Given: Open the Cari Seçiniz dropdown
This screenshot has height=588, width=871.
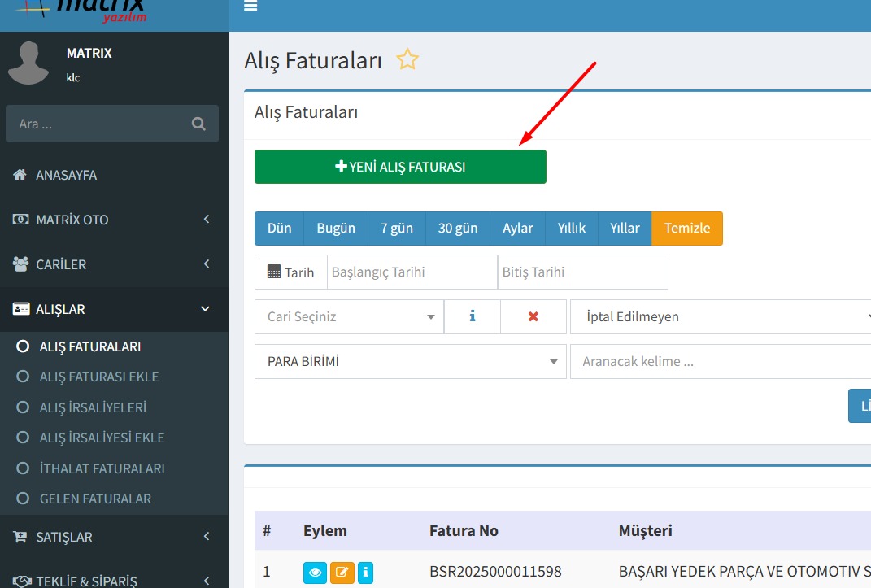Looking at the screenshot, I should (x=349, y=316).
